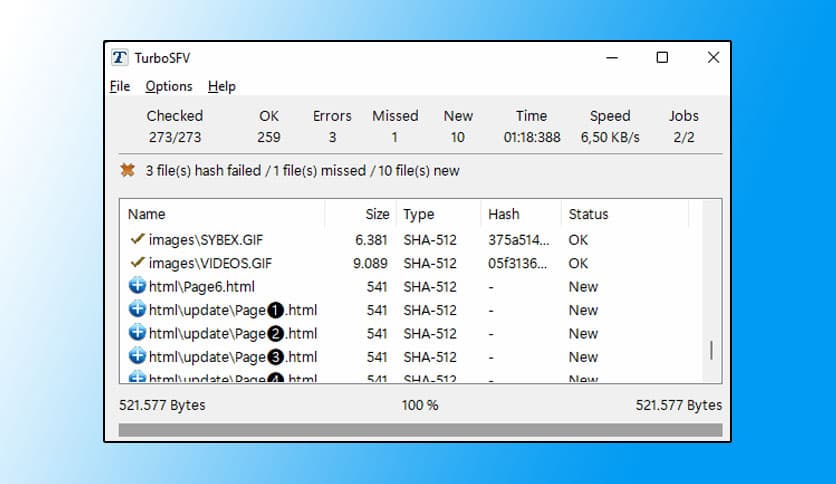Sort list by the Status column header
The height and width of the screenshot is (484, 836).
click(625, 214)
